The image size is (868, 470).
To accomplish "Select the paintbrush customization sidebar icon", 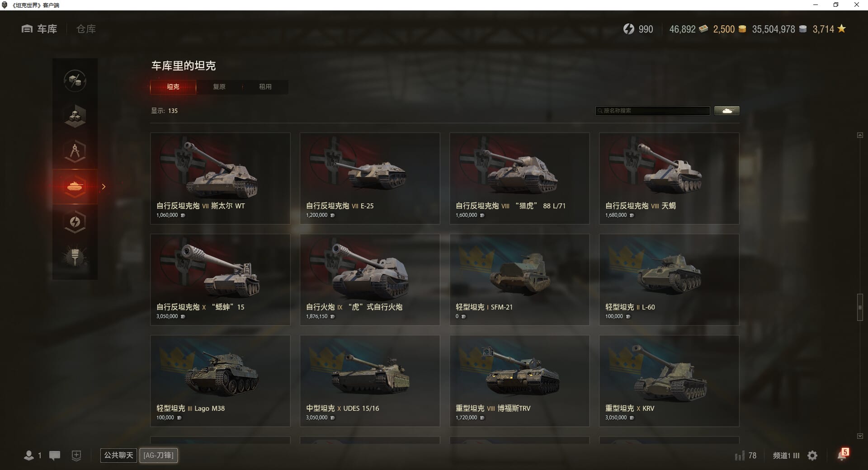I will tap(75, 257).
